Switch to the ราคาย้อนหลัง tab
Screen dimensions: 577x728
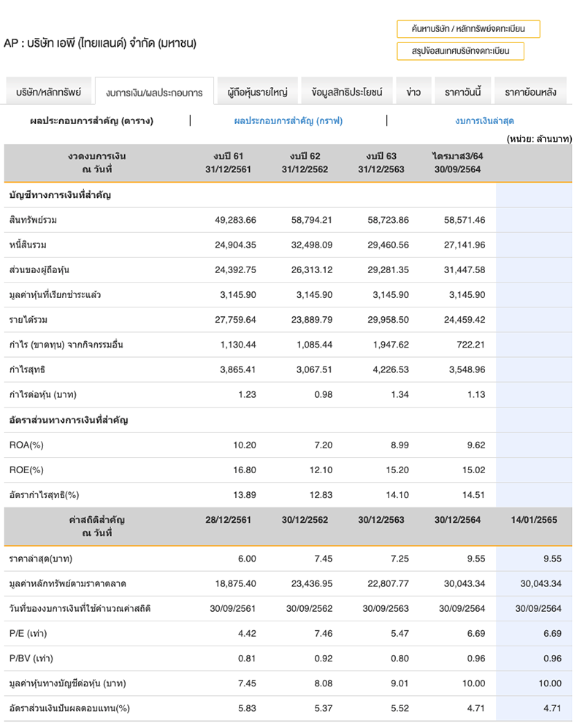click(530, 93)
